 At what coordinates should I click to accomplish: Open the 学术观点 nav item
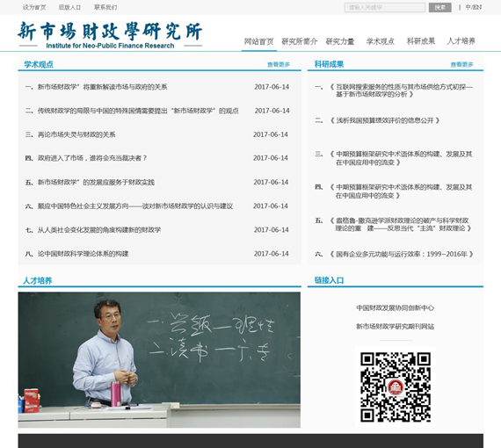pos(381,41)
